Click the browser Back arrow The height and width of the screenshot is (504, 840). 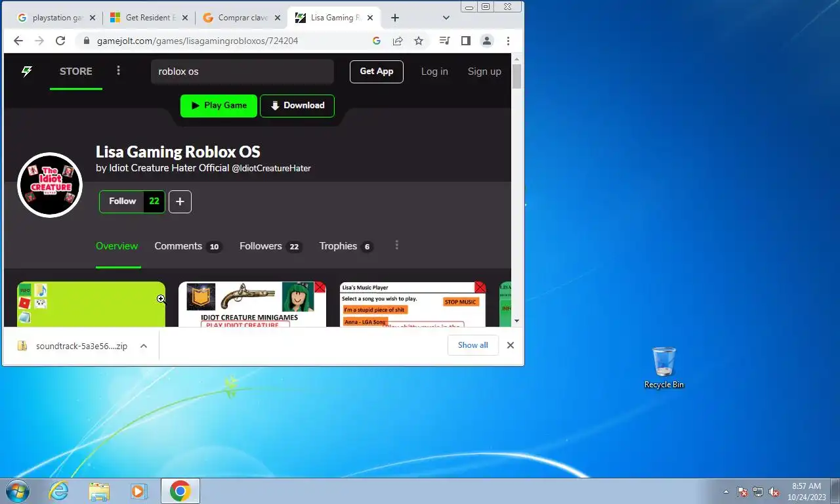click(18, 41)
